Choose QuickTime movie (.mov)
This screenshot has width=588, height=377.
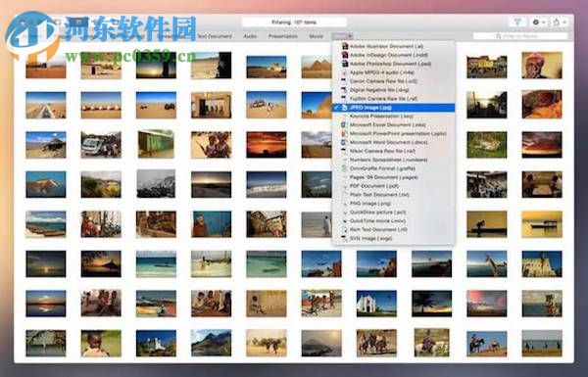point(393,220)
